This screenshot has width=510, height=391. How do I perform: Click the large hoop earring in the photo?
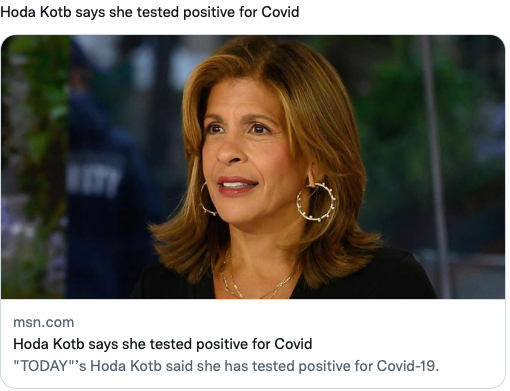point(316,201)
